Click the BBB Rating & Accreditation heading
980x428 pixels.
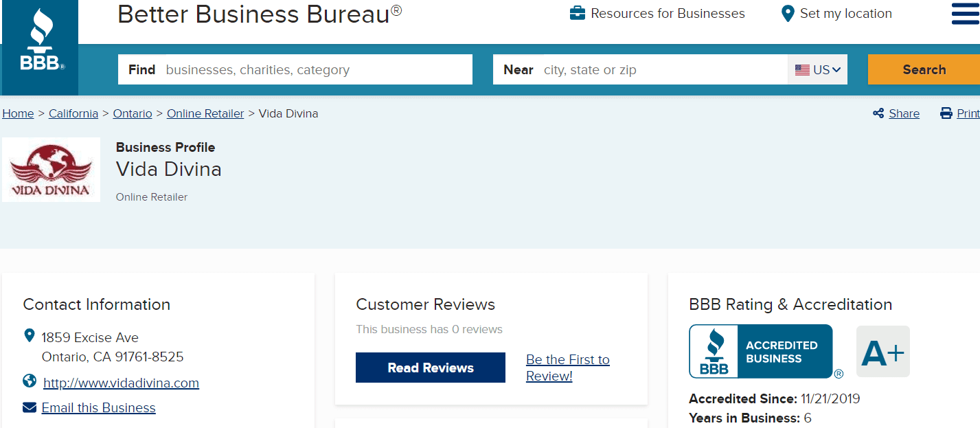(790, 304)
